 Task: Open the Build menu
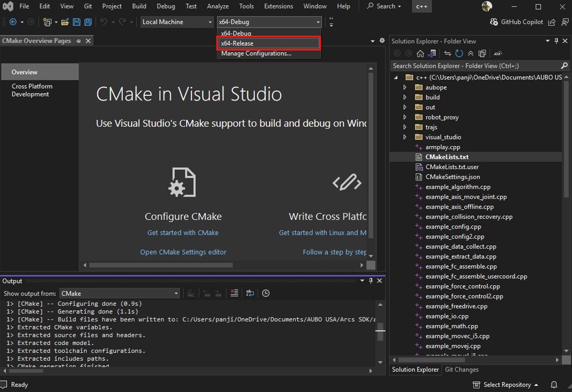(139, 6)
